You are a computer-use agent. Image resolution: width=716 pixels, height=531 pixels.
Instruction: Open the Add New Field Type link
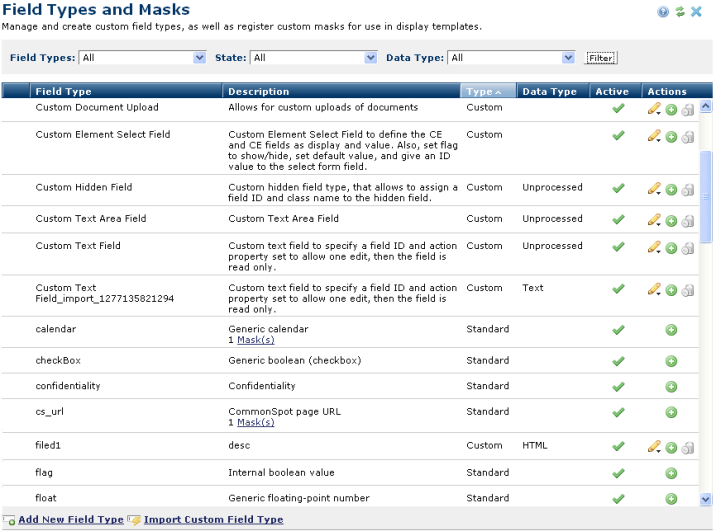tap(71, 520)
